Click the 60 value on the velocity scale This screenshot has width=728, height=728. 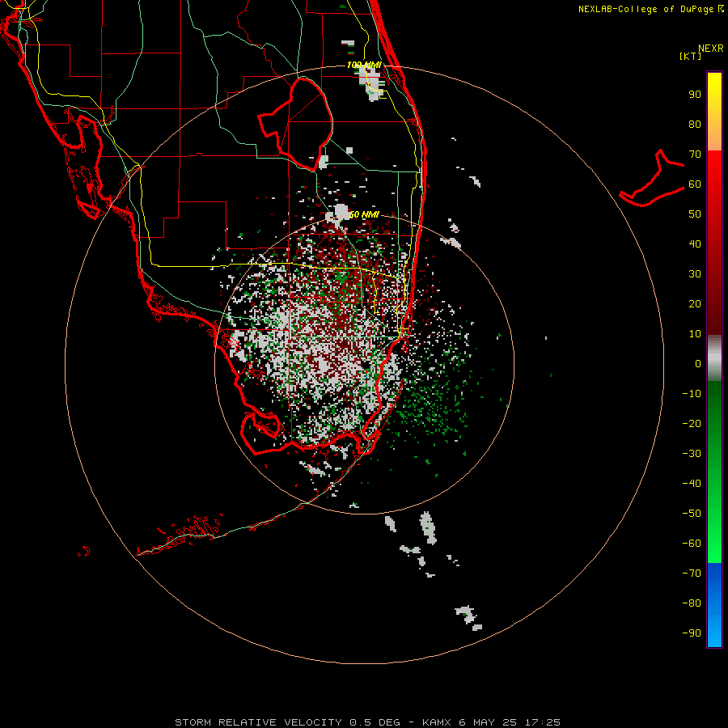pyautogui.click(x=695, y=184)
